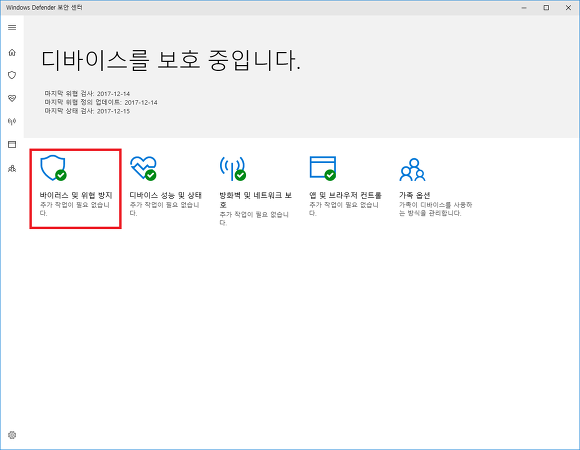Click the large browser window icon

pos(323,168)
